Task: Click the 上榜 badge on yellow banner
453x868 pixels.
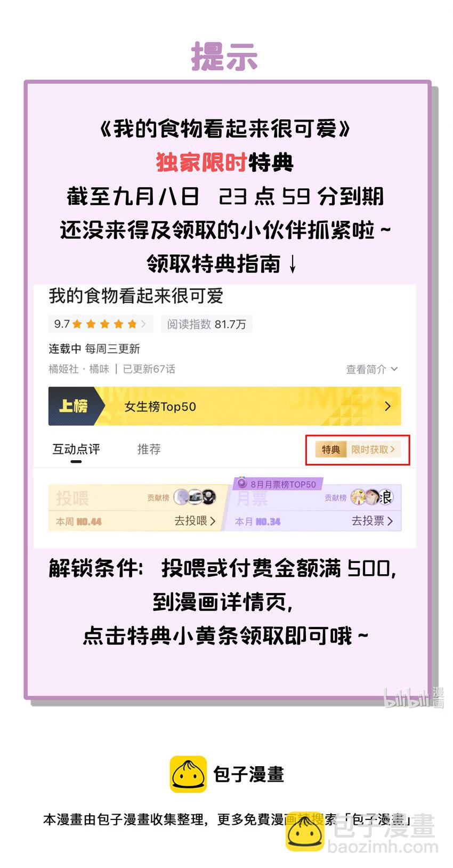Action: pos(74,406)
